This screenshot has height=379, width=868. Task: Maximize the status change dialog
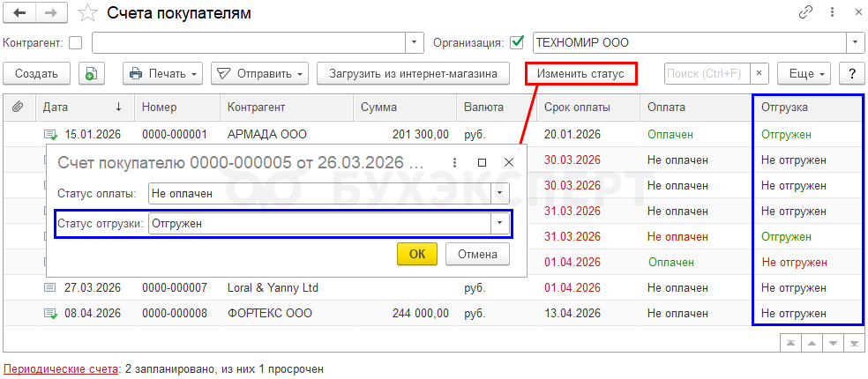pyautogui.click(x=482, y=163)
